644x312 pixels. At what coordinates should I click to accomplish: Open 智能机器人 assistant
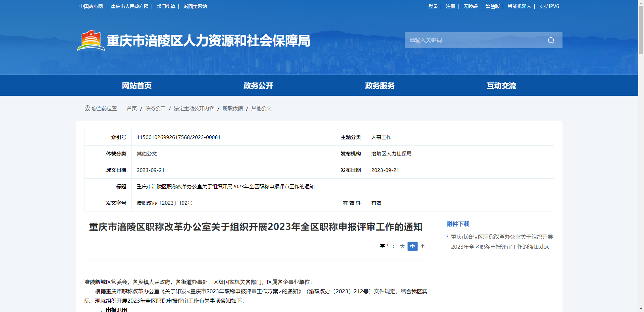coord(519,6)
